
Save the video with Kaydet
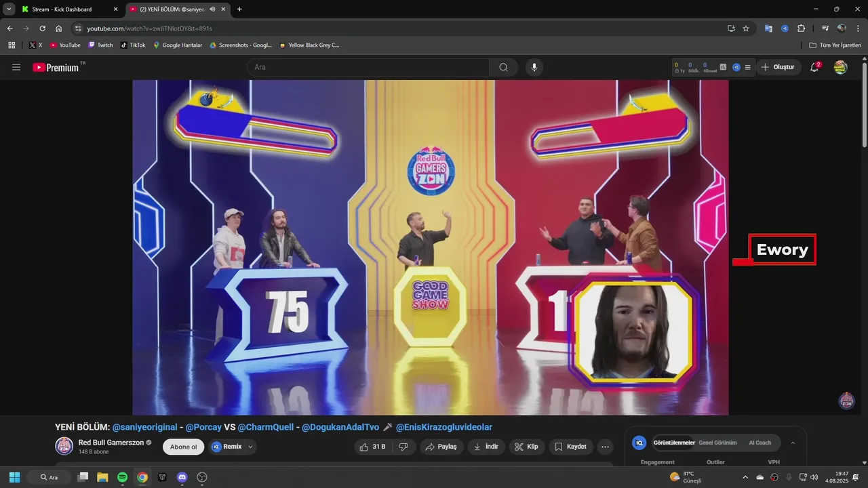(570, 447)
